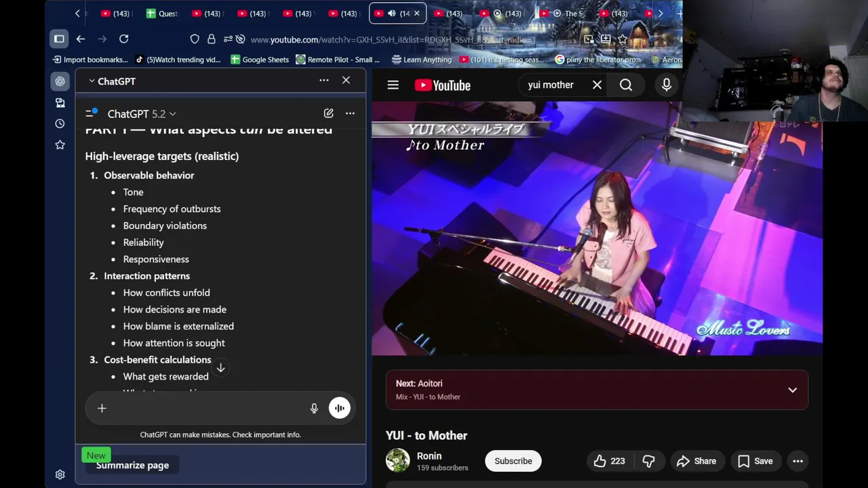Viewport: 868px width, 488px height.
Task: Click 'How blame is externalized' bullet
Action: 178,326
